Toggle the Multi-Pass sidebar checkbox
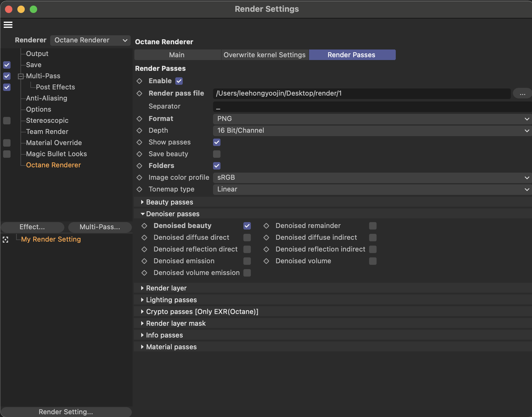Screen dimensions: 532x417 click(7, 76)
